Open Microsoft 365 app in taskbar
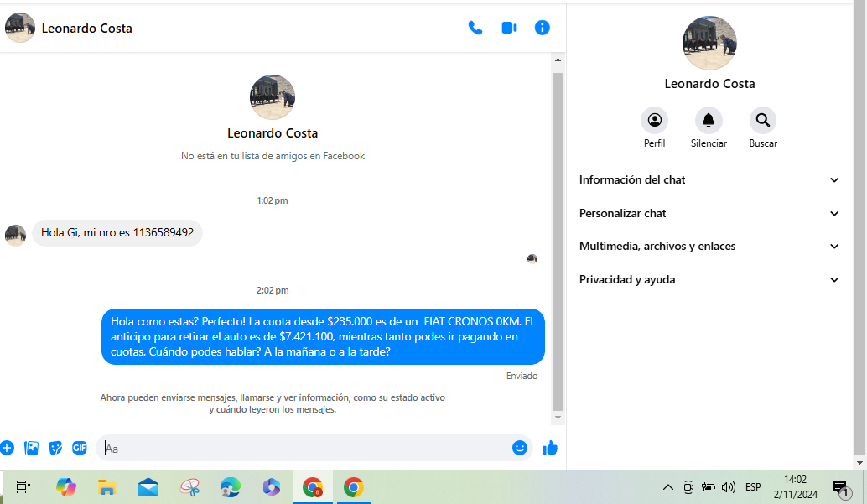The image size is (867, 504). [x=272, y=487]
